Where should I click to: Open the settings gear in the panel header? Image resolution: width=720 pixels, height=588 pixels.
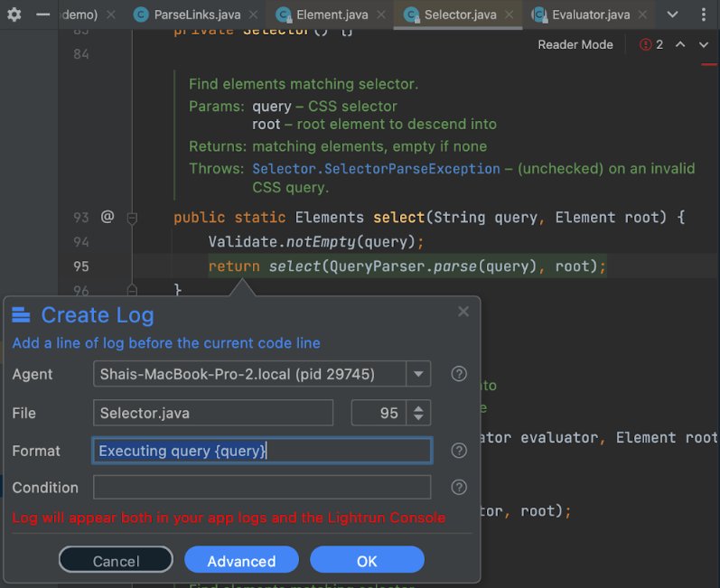14,14
